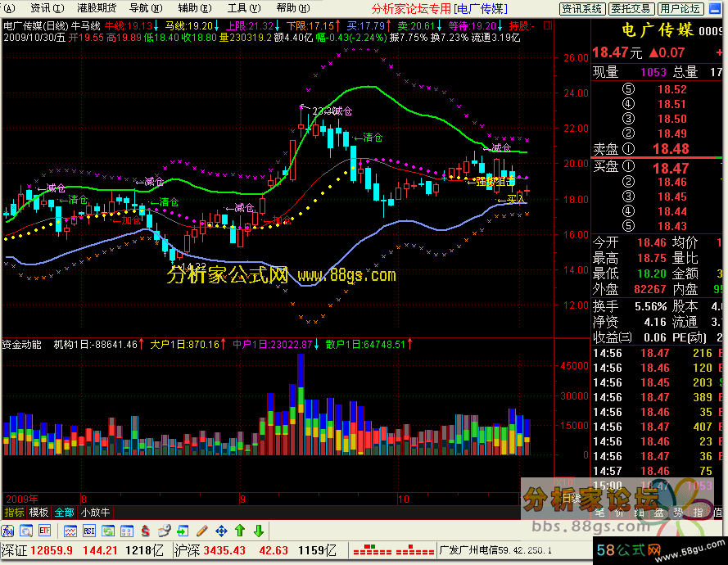
Task: Click the 最低 value 18.20
Action: [x=651, y=273]
